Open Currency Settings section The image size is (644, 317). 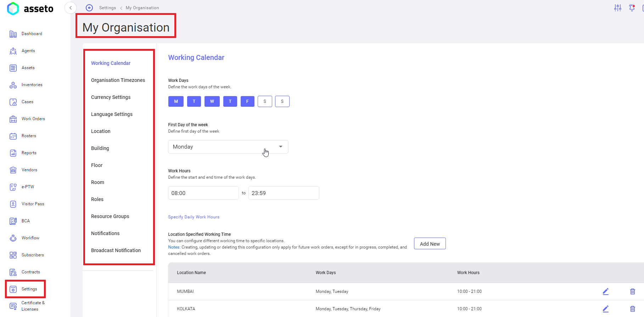(x=111, y=97)
